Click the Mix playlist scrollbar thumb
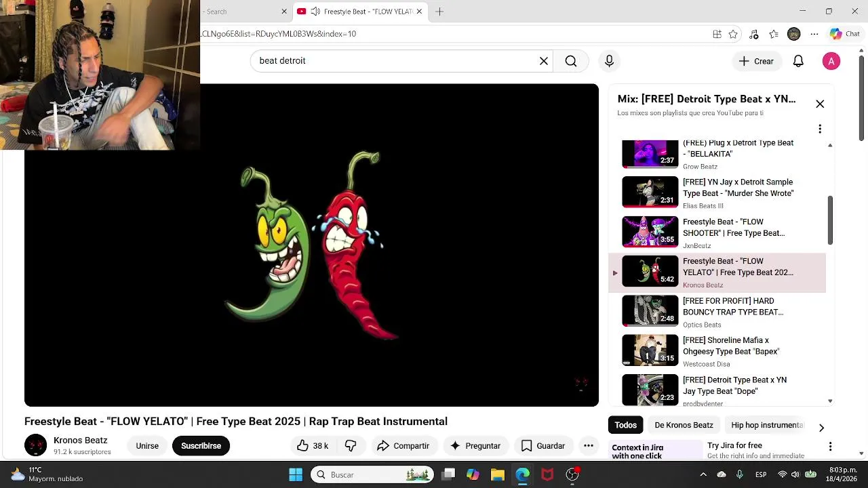 (x=830, y=220)
